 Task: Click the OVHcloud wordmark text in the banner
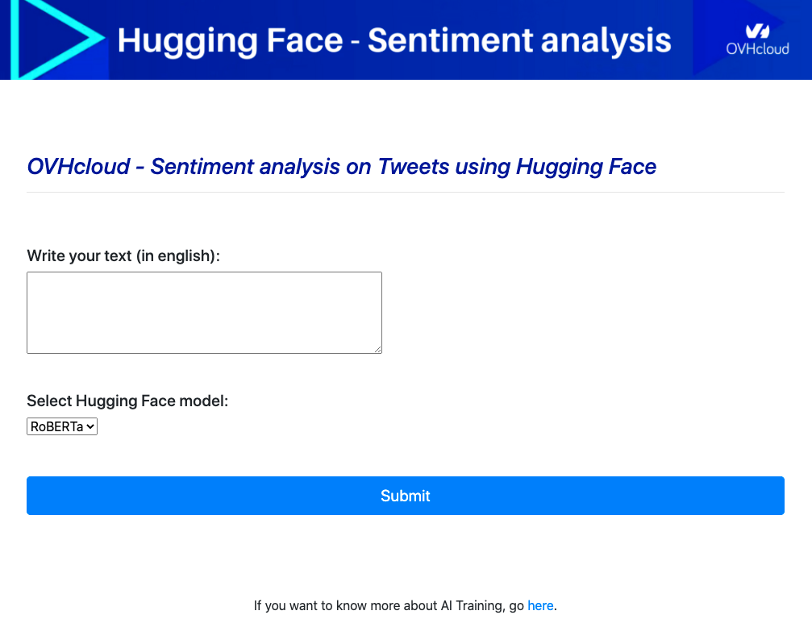pos(759,47)
